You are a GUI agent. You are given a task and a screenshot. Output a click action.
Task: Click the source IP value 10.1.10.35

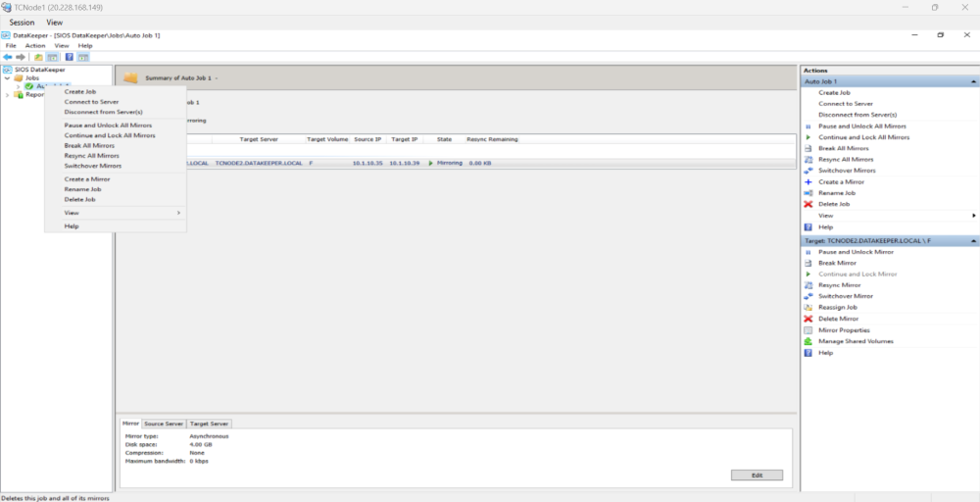point(367,163)
